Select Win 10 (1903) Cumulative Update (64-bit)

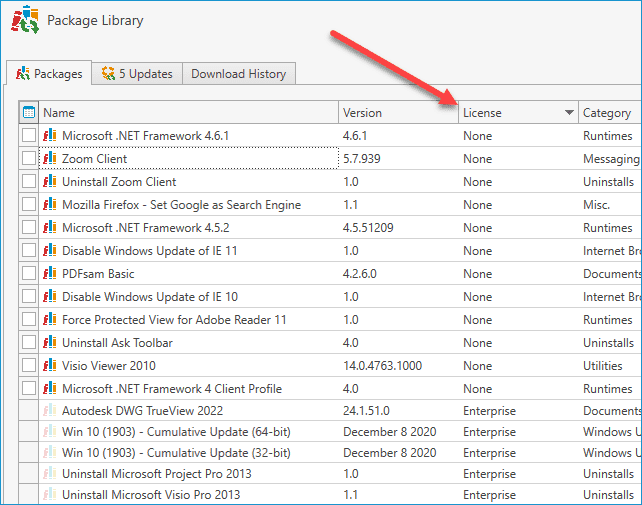(x=176, y=431)
